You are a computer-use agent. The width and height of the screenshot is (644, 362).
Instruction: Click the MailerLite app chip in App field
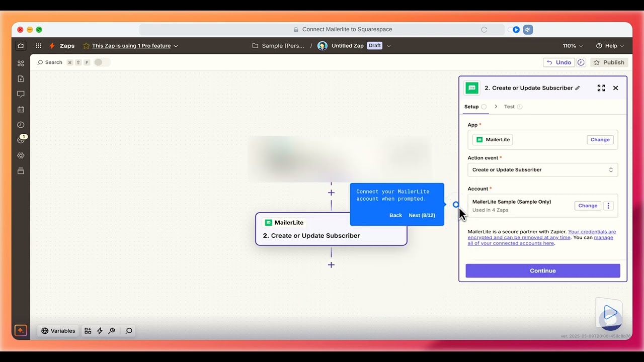point(493,140)
